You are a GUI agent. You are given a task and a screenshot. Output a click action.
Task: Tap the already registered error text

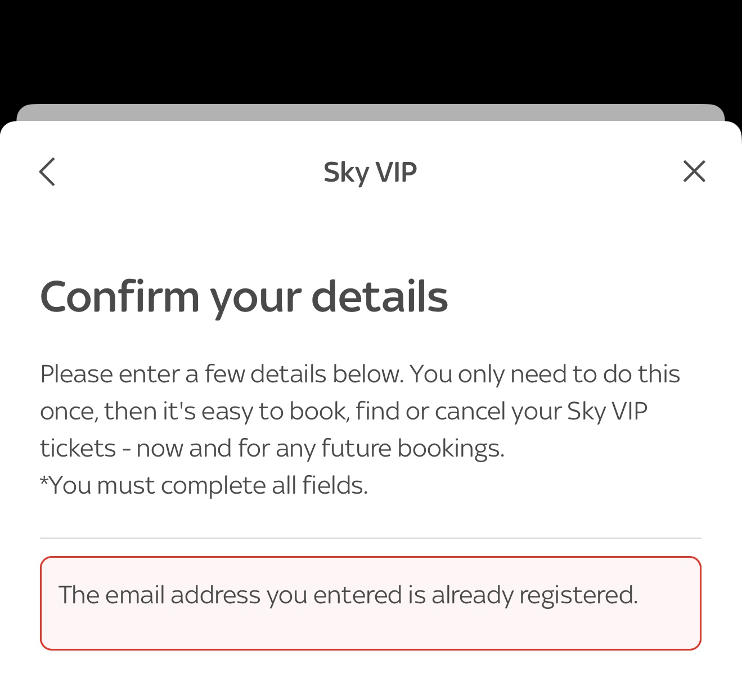349,595
